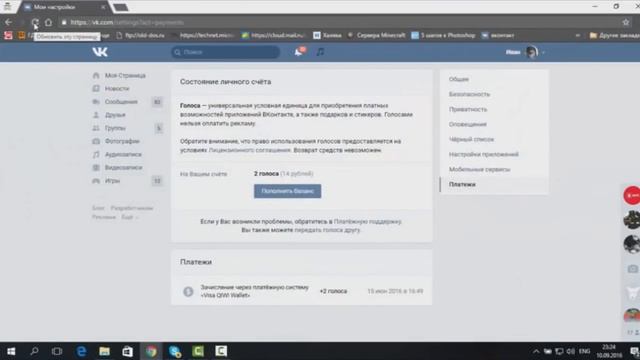Click the Блог footer link
The width and height of the screenshot is (640, 360).
(98, 208)
